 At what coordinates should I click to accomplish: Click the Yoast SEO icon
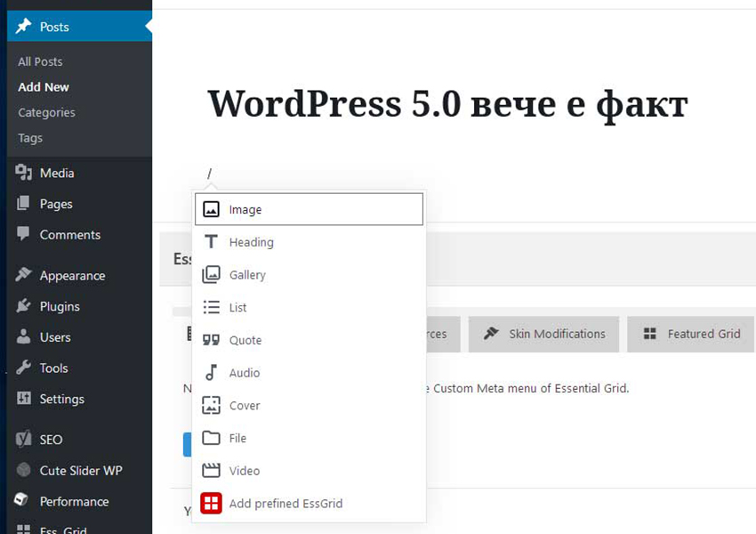click(x=23, y=439)
